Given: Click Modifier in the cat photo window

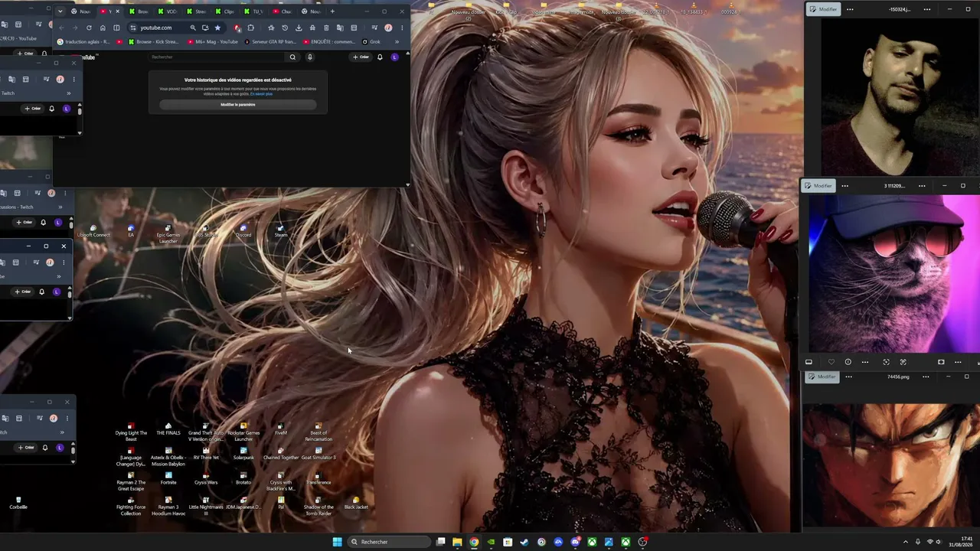Looking at the screenshot, I should coord(818,185).
